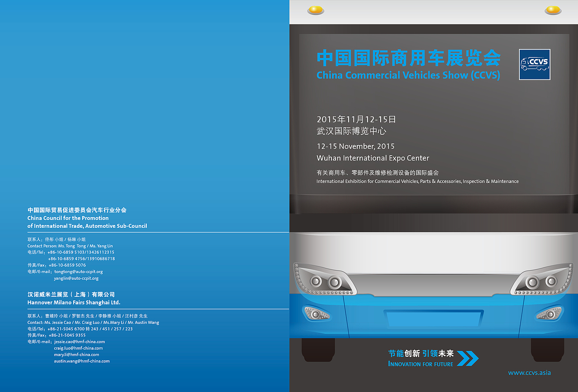This screenshot has width=578, height=392.
Task: Click the bus's left main headlight
Action: tap(325, 280)
